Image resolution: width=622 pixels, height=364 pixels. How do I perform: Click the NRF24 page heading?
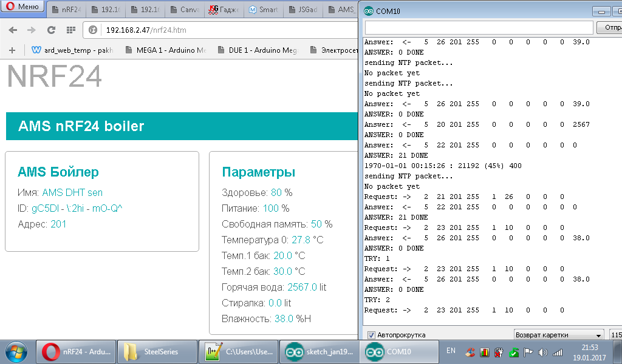point(54,76)
